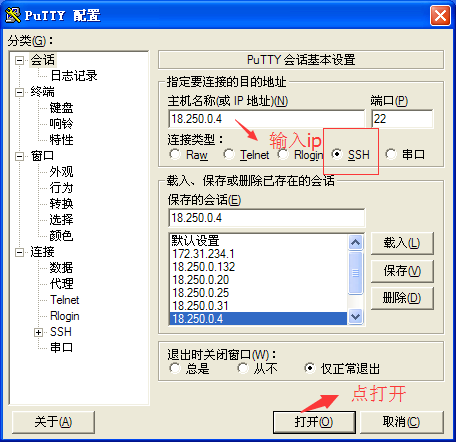Open the 数据 category

(61, 268)
